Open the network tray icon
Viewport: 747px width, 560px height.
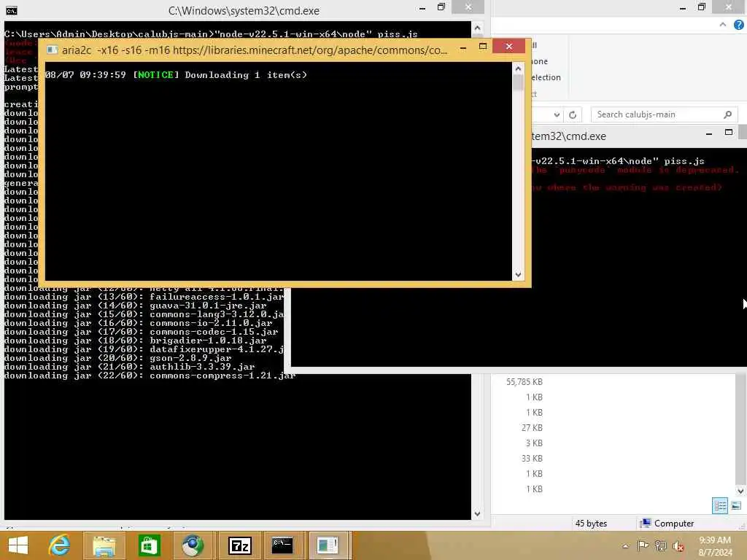tap(660, 545)
